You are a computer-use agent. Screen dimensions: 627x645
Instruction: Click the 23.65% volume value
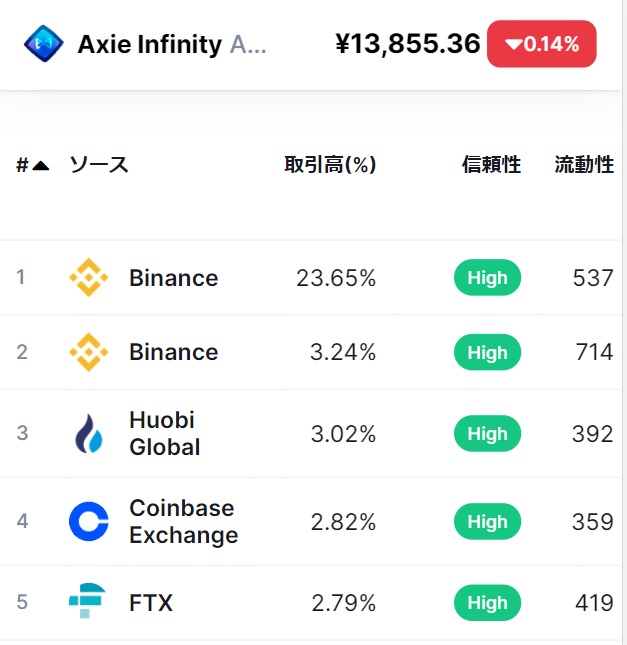[336, 278]
